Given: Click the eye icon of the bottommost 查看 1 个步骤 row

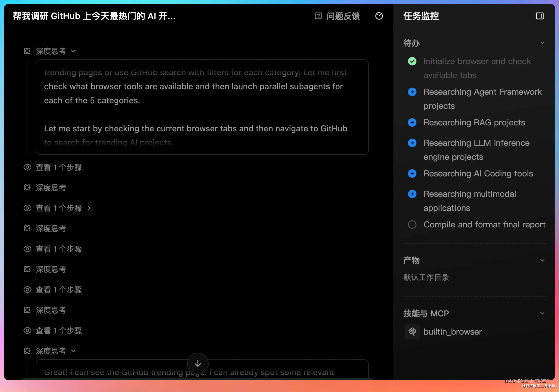Looking at the screenshot, I should 27,330.
